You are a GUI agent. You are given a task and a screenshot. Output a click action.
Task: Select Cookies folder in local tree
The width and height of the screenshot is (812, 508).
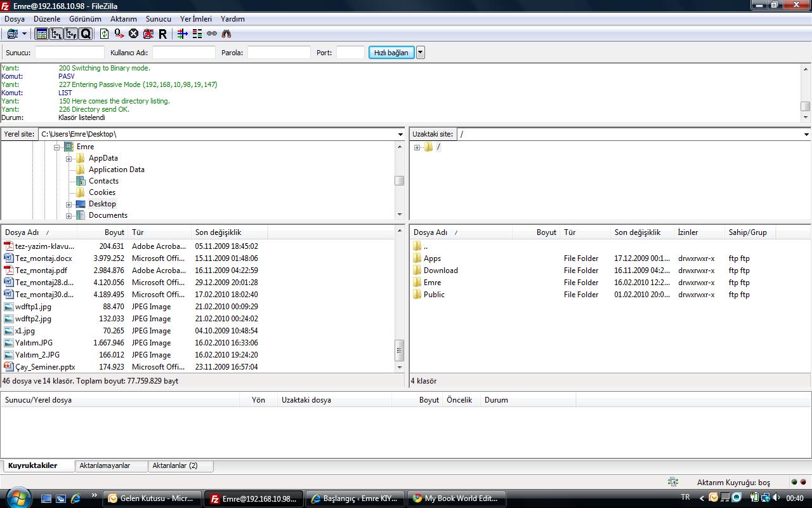(102, 192)
